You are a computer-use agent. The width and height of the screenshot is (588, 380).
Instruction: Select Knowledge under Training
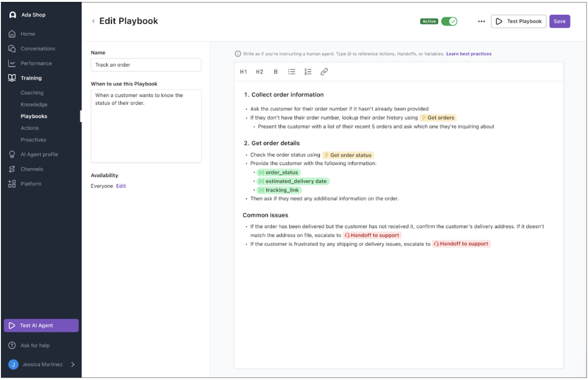pyautogui.click(x=34, y=105)
